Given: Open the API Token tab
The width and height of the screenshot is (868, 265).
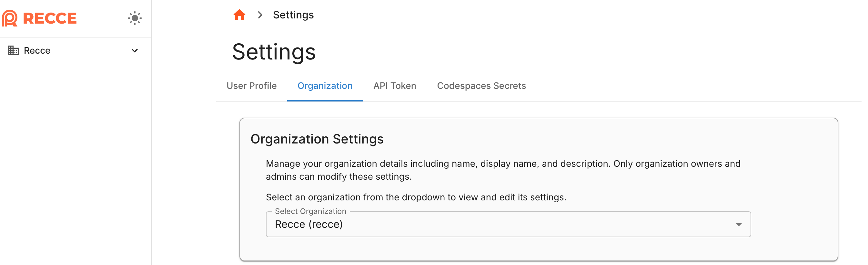Looking at the screenshot, I should [x=394, y=86].
